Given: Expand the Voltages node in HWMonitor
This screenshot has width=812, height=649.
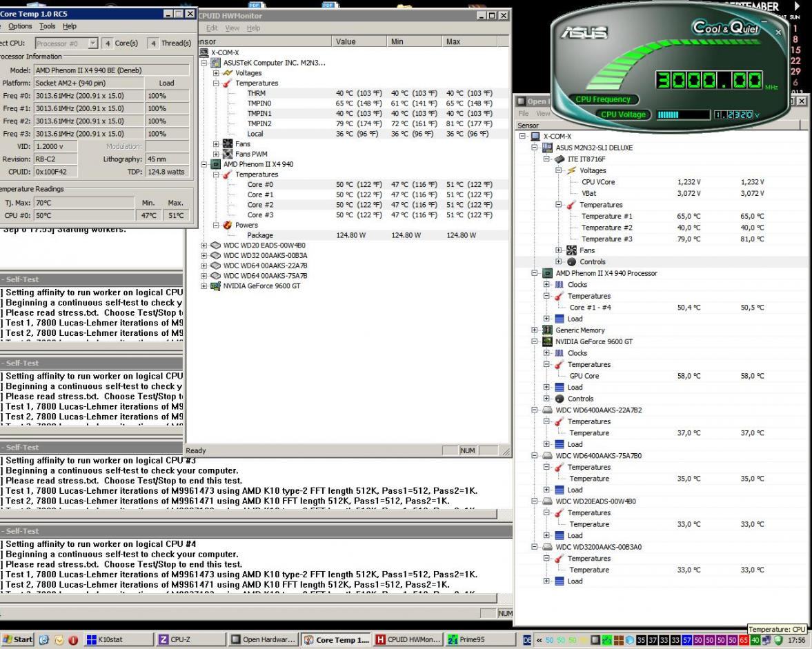Looking at the screenshot, I should point(216,73).
